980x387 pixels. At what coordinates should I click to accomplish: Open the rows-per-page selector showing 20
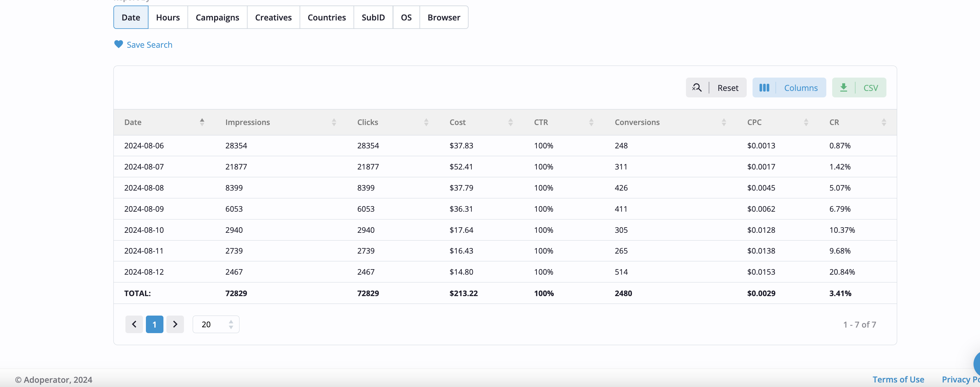point(216,324)
